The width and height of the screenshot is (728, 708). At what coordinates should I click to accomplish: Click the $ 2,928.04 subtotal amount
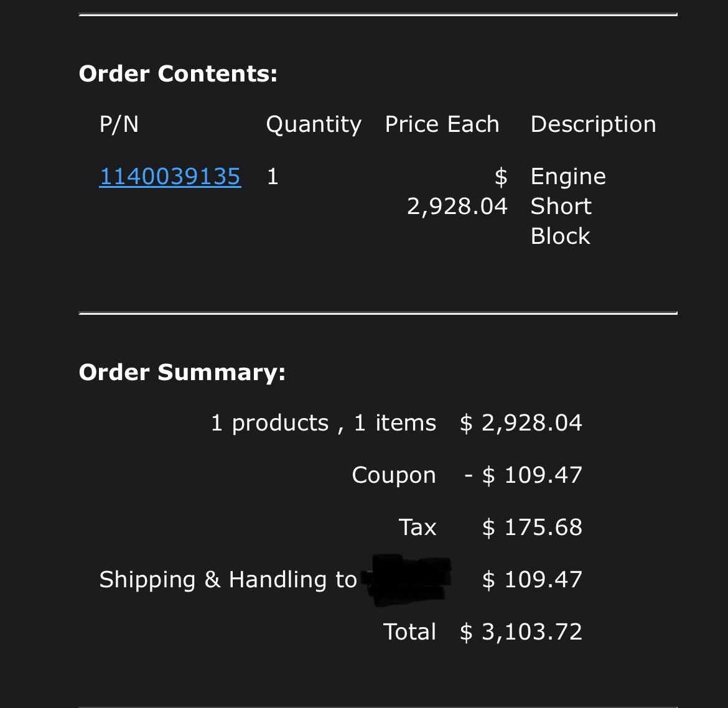(521, 423)
